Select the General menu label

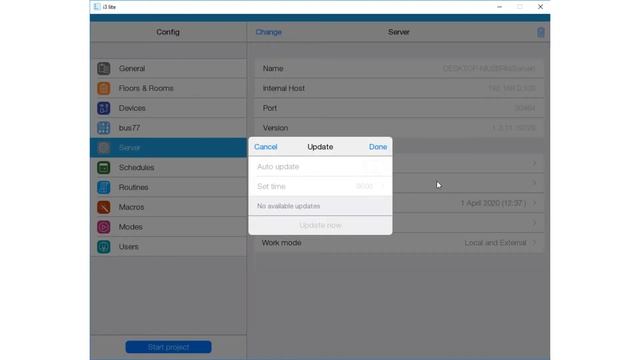click(x=132, y=69)
